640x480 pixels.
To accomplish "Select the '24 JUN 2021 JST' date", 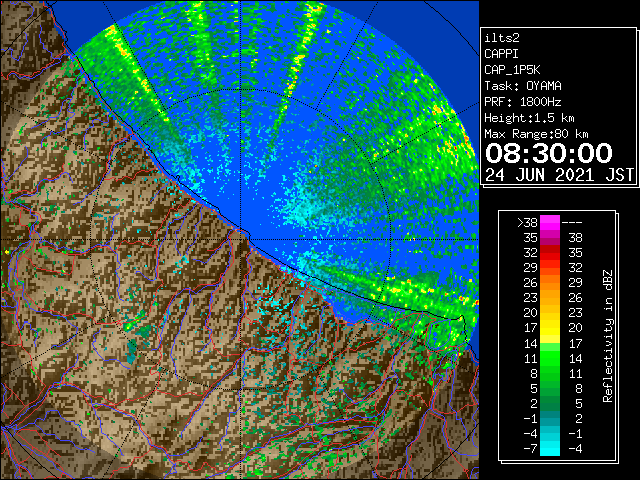I will [559, 175].
